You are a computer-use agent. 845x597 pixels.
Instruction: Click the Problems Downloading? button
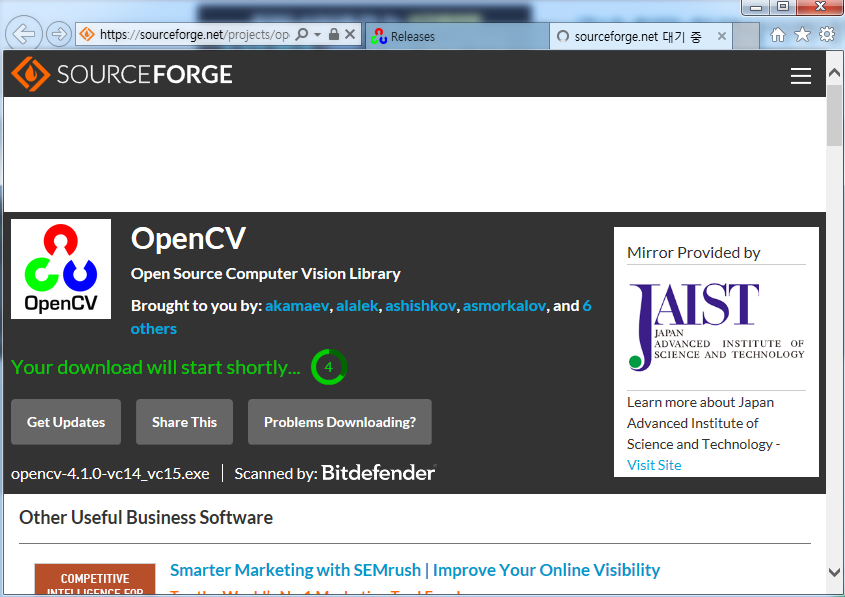click(340, 422)
